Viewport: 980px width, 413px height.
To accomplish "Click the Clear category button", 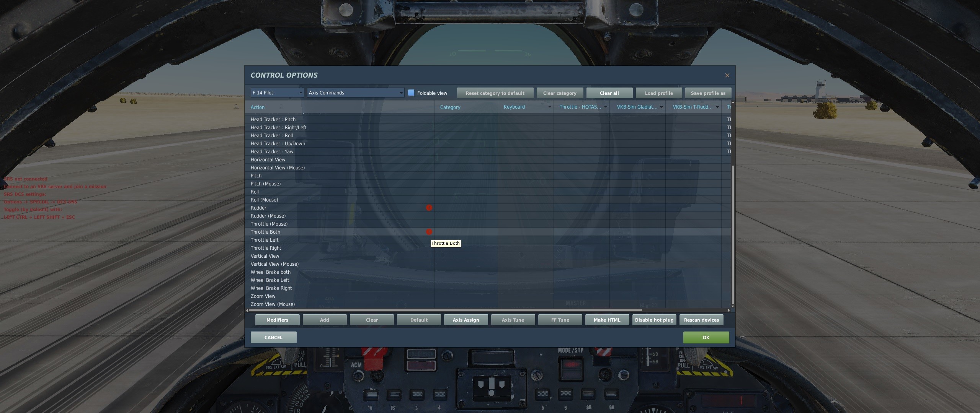I will click(560, 93).
